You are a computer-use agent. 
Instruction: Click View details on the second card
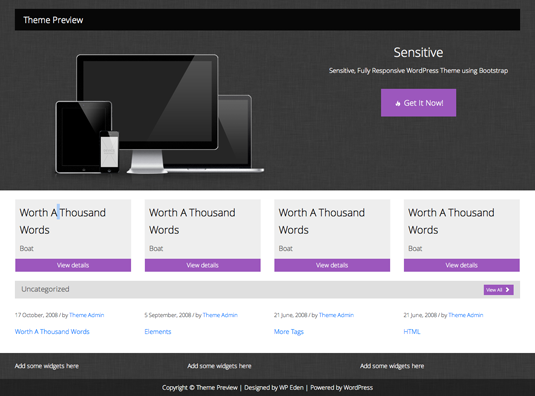[203, 265]
